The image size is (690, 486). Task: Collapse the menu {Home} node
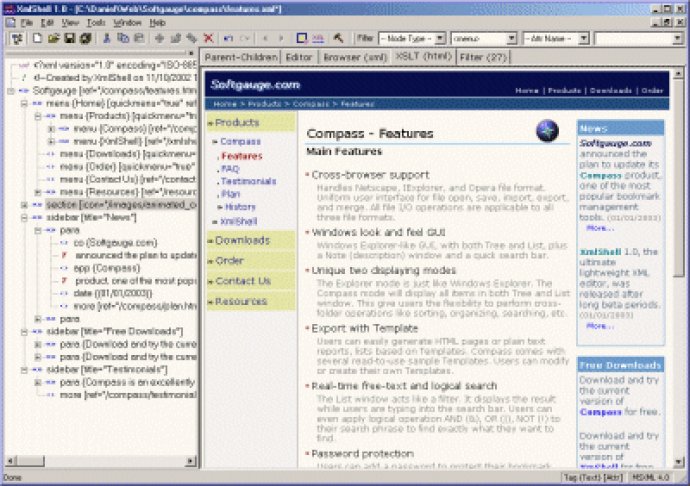[24, 104]
